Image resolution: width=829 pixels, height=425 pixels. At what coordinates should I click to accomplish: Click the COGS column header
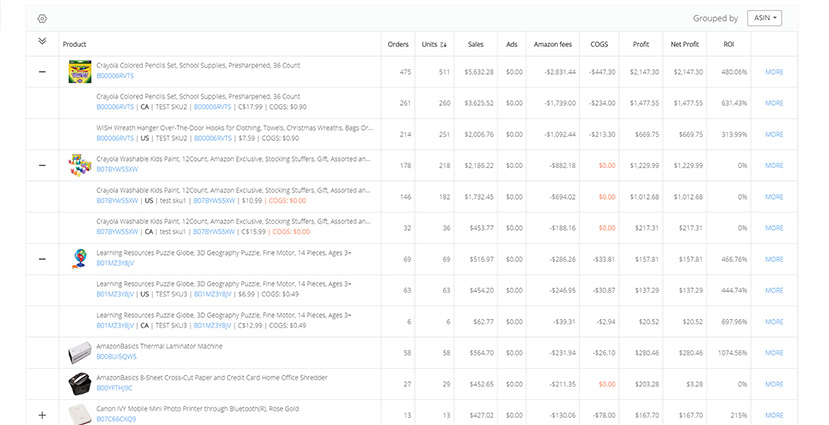click(x=599, y=44)
